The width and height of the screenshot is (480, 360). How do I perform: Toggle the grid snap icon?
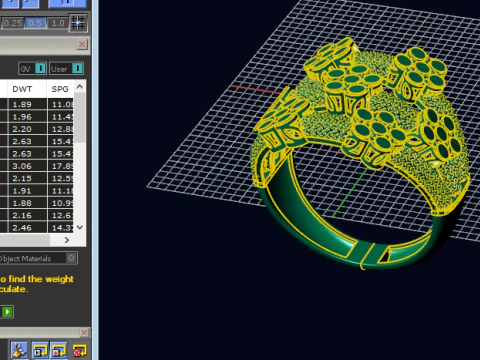point(78,23)
